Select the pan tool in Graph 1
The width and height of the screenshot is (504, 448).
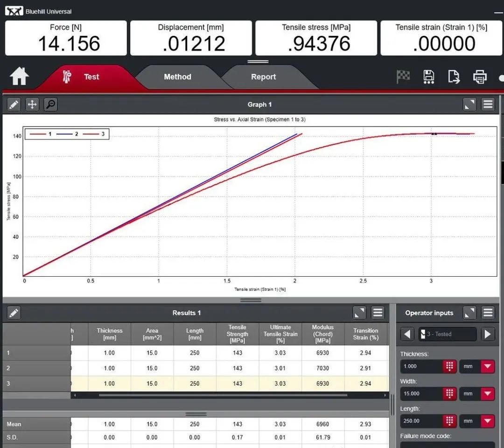[x=32, y=105]
